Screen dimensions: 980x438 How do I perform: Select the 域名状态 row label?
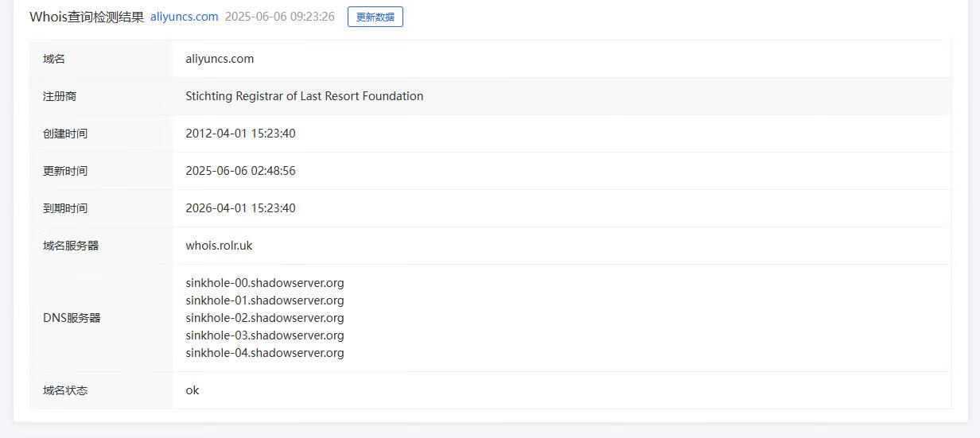(65, 390)
